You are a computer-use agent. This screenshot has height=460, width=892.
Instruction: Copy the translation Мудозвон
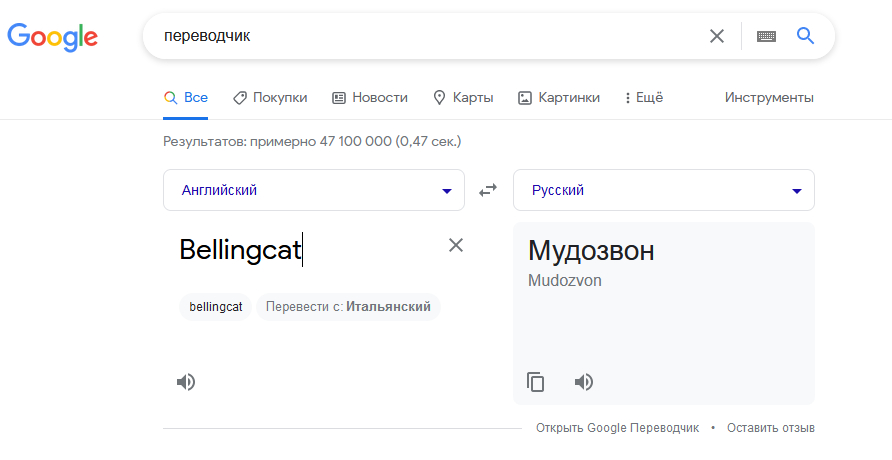coord(535,382)
